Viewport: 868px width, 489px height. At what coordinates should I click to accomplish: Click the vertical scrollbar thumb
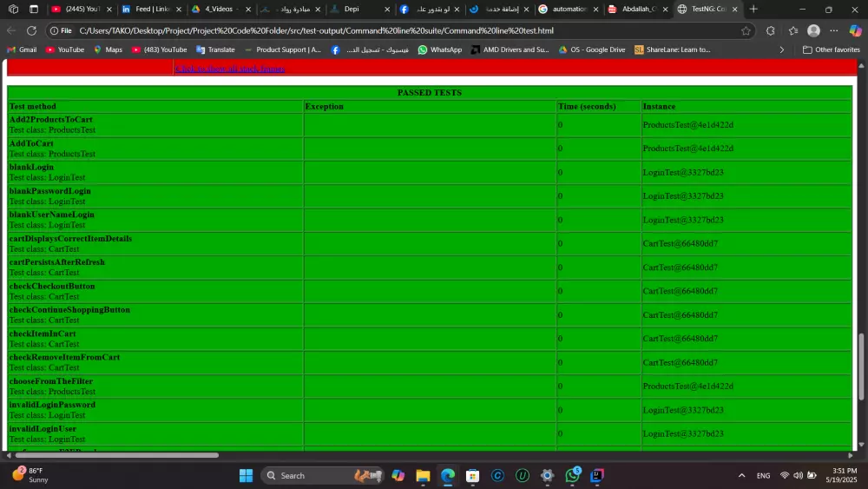[861, 366]
